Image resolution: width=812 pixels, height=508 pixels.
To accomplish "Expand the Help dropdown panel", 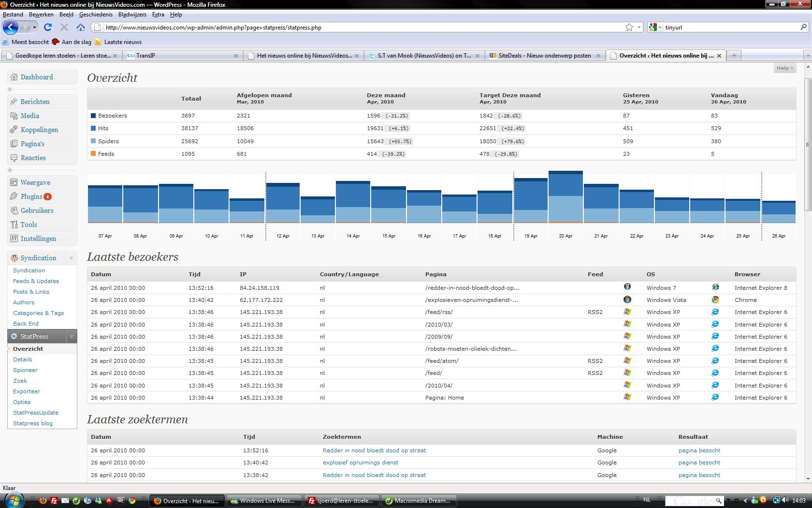I will pyautogui.click(x=785, y=68).
